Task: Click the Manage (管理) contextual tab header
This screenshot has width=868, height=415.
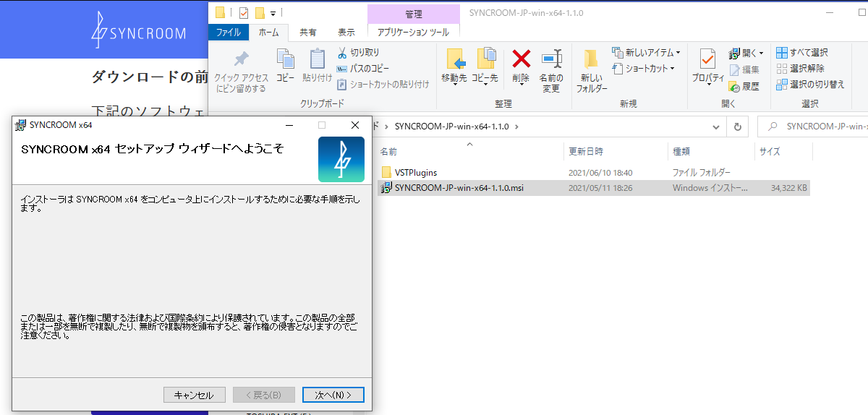Action: click(414, 14)
